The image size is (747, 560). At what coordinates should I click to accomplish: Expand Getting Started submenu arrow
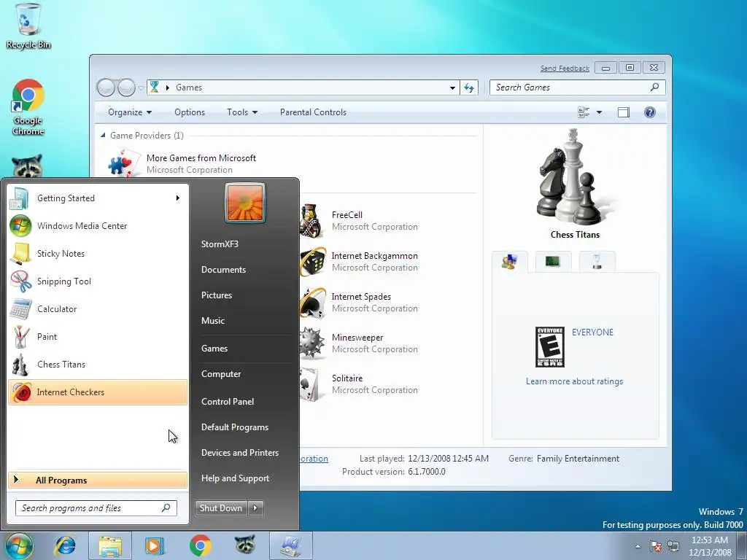coord(178,198)
